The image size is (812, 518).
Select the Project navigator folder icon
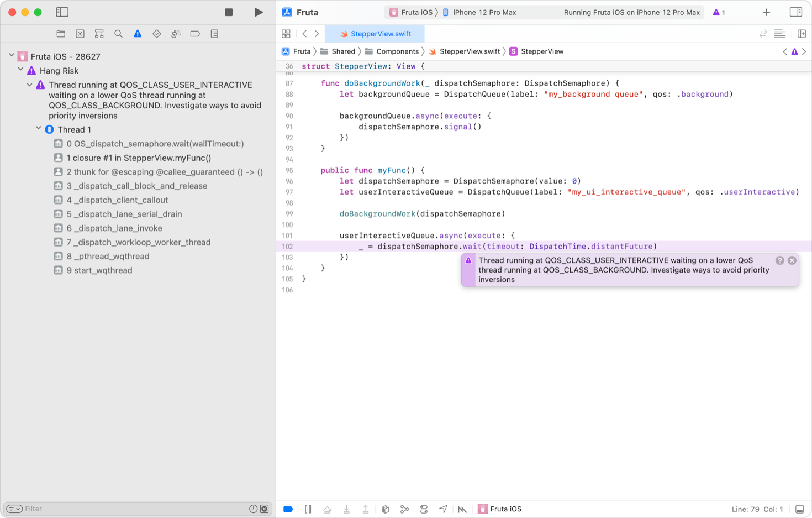tap(60, 33)
